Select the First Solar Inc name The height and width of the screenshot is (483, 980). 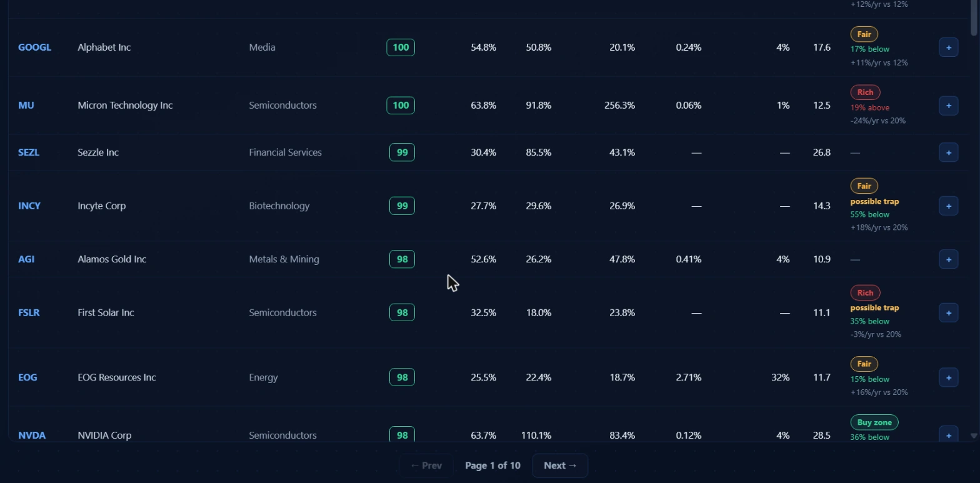(x=106, y=313)
